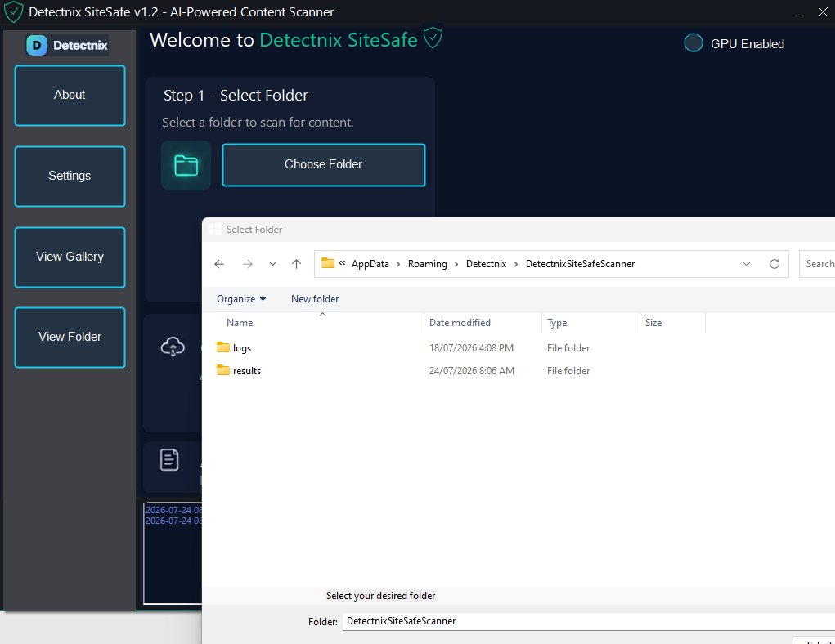Image resolution: width=835 pixels, height=644 pixels.
Task: Click the Choose Folder button
Action: pos(324,165)
